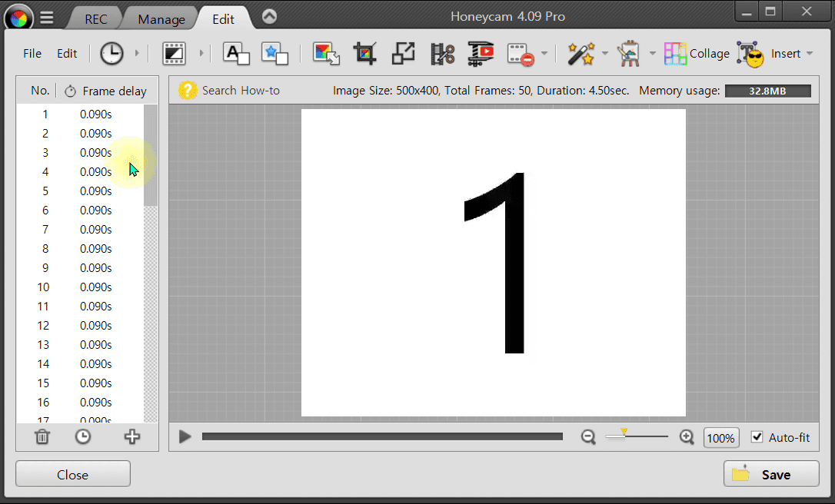The image size is (835, 504).
Task: Switch to the Manage tab
Action: tap(161, 19)
